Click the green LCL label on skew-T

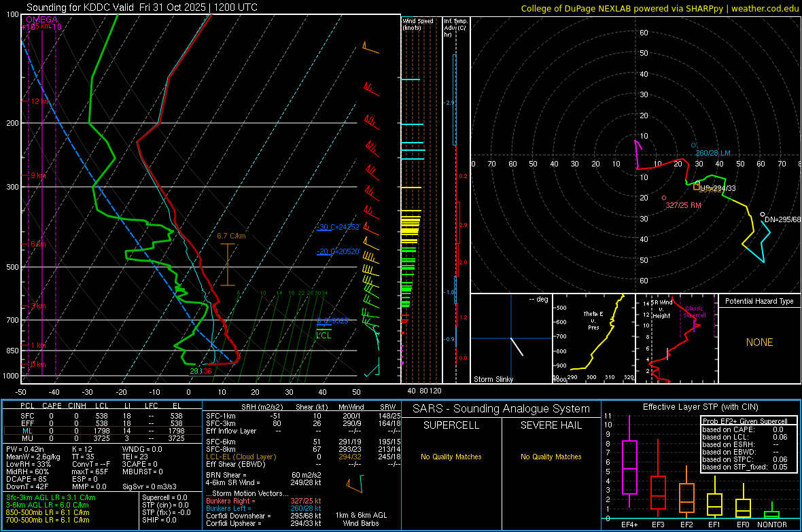point(324,336)
